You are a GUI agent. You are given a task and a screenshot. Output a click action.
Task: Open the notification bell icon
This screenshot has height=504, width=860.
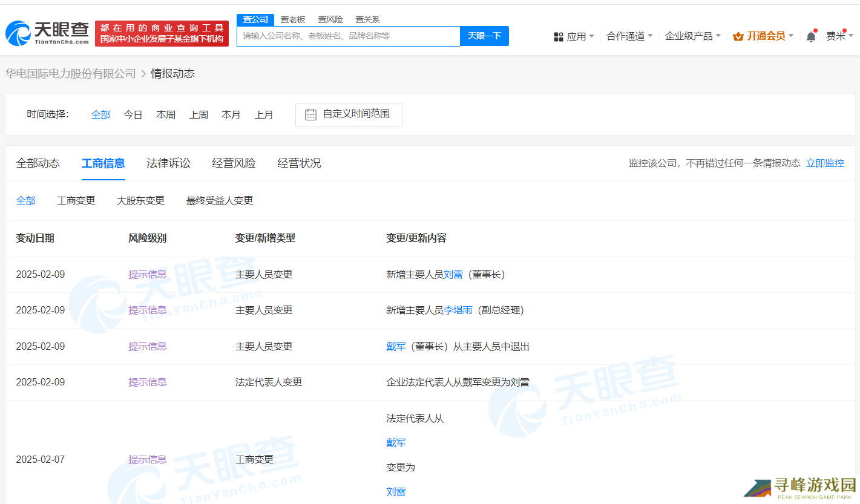(x=811, y=36)
